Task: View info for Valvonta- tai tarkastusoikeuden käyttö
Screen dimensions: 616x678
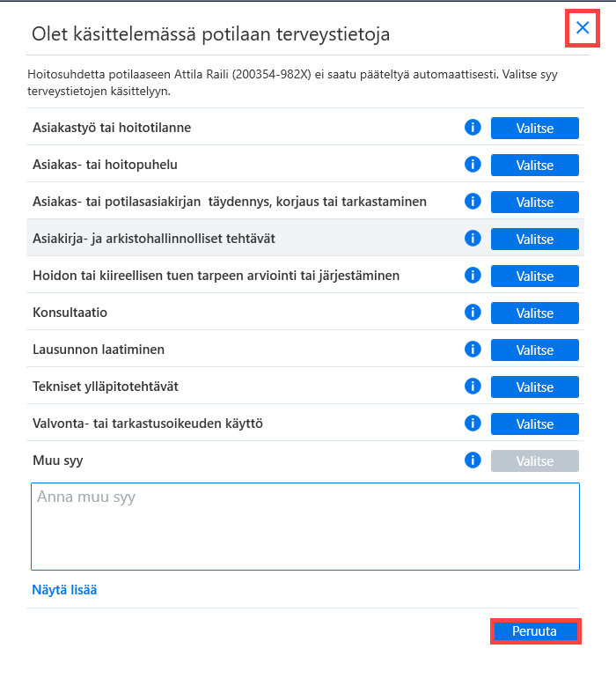Action: point(473,424)
